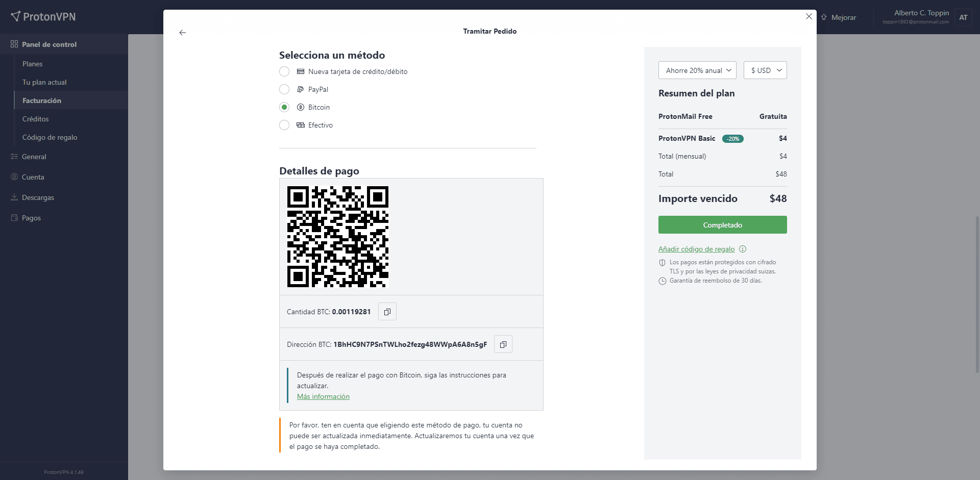
Task: Select the PayPal radio button
Action: [x=284, y=89]
